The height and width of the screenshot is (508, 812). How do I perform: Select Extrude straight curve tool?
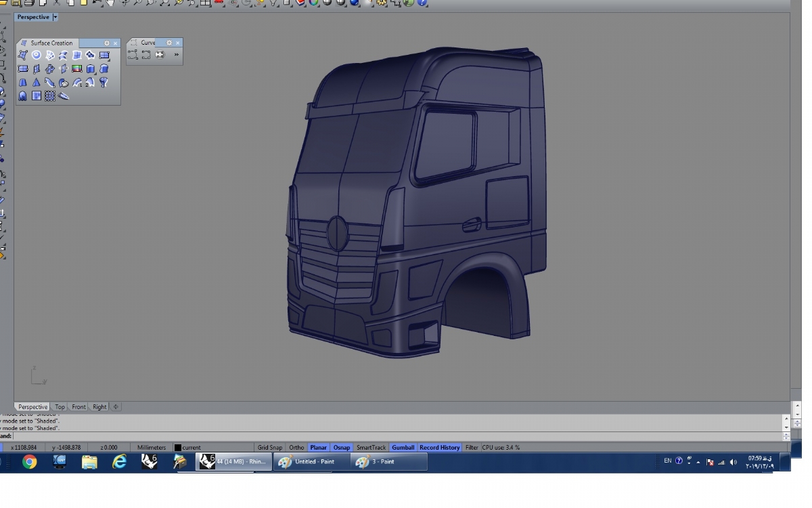click(91, 69)
